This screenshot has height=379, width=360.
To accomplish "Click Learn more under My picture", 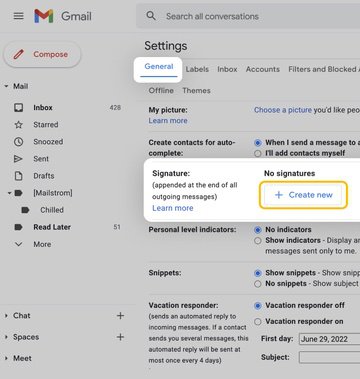I will point(168,121).
